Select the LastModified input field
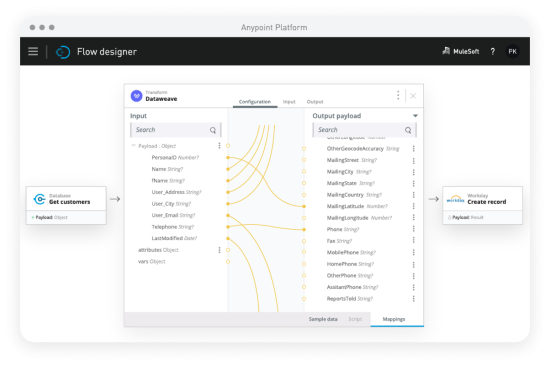 point(174,238)
